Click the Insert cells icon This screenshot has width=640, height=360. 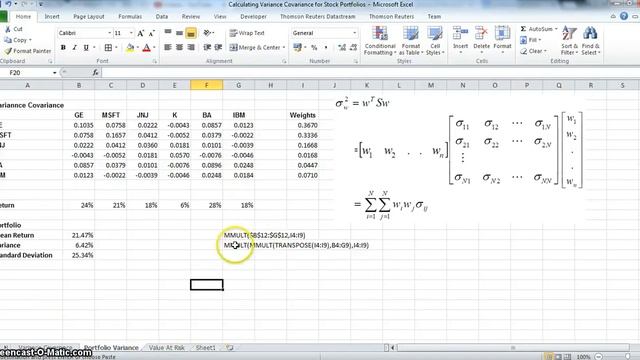(x=460, y=33)
